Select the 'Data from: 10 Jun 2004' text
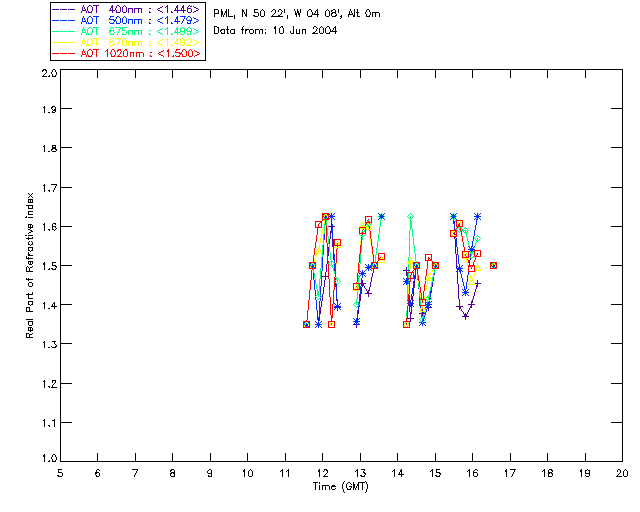The image size is (640, 512). tap(275, 31)
